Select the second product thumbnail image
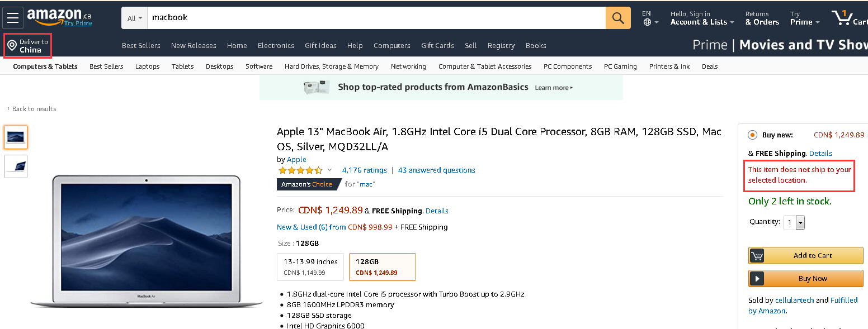The image size is (868, 329). tap(16, 166)
